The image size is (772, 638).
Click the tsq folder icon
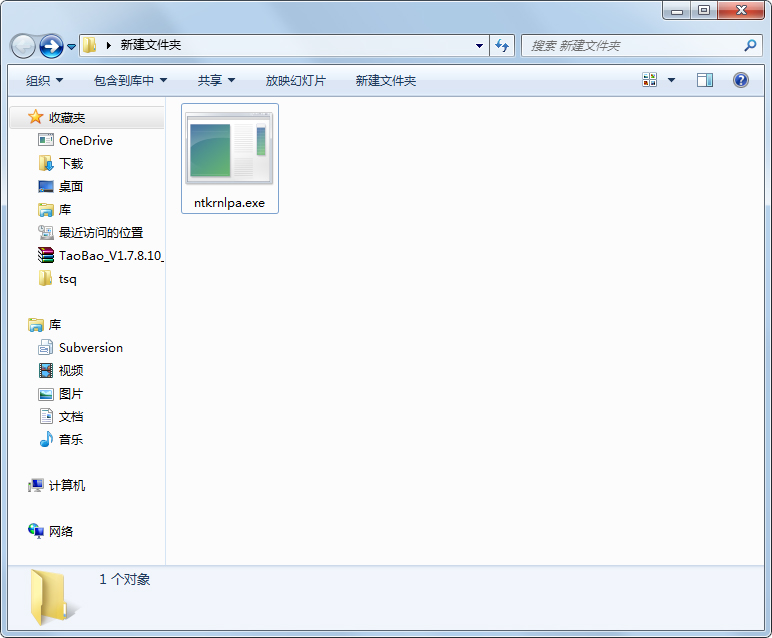click(x=45, y=278)
